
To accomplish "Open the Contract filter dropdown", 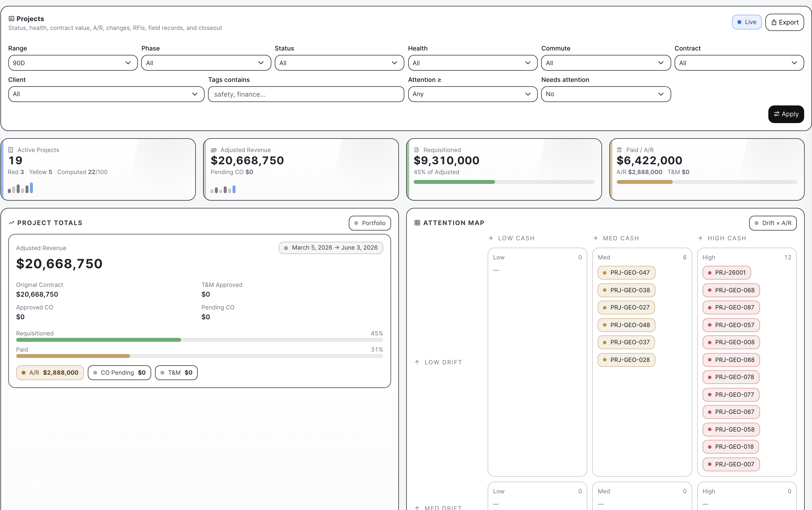I will tap(739, 63).
